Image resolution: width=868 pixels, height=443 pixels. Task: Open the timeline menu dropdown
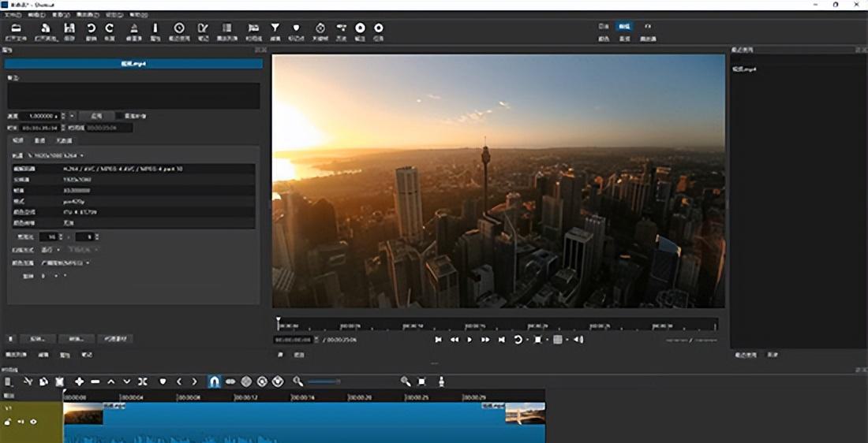[8, 382]
